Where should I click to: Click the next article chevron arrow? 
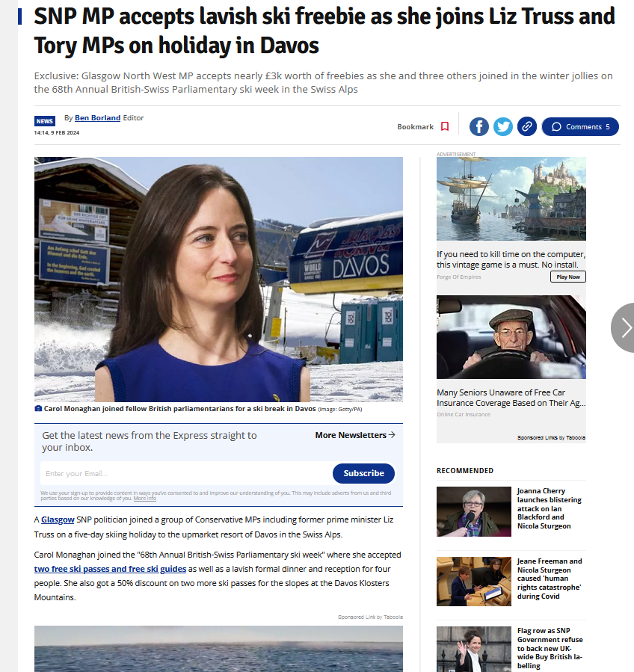coord(624,328)
